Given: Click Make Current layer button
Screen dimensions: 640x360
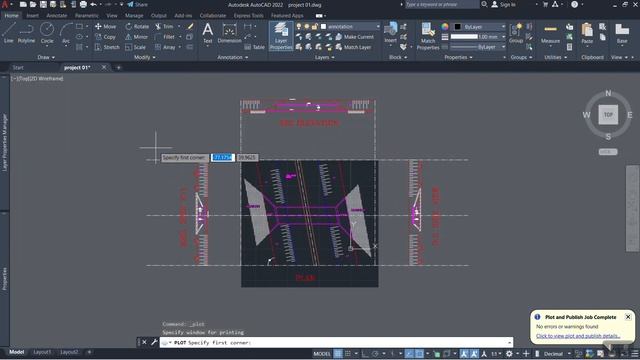Looking at the screenshot, I should click(354, 37).
